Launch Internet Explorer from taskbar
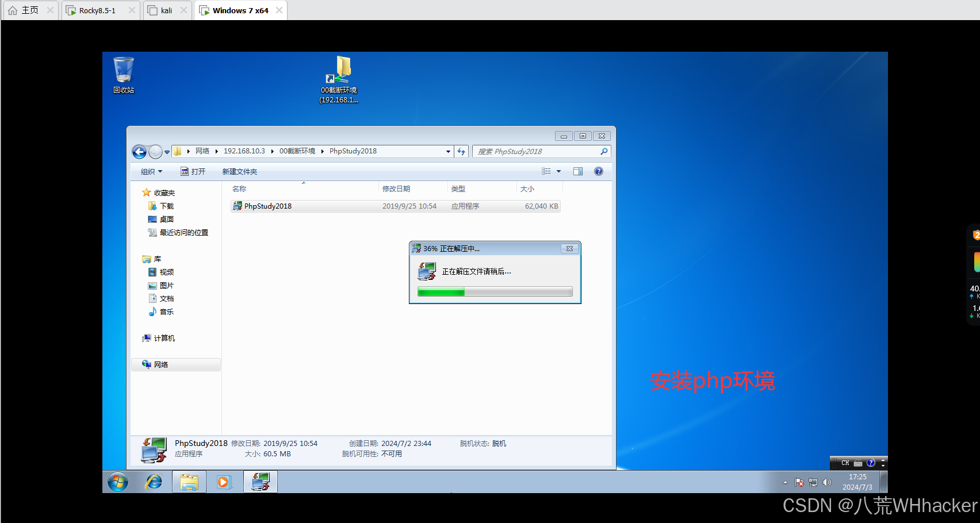This screenshot has width=980, height=523. pos(154,482)
